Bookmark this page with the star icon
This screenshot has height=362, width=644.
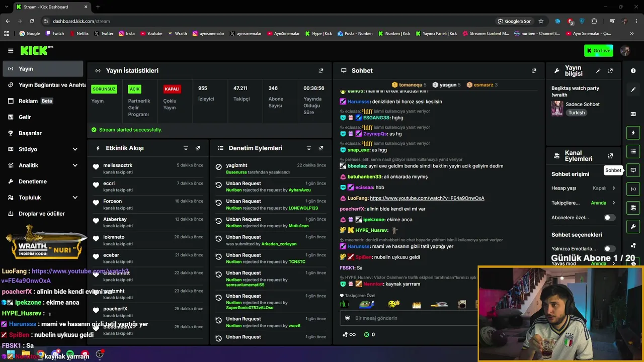click(541, 21)
